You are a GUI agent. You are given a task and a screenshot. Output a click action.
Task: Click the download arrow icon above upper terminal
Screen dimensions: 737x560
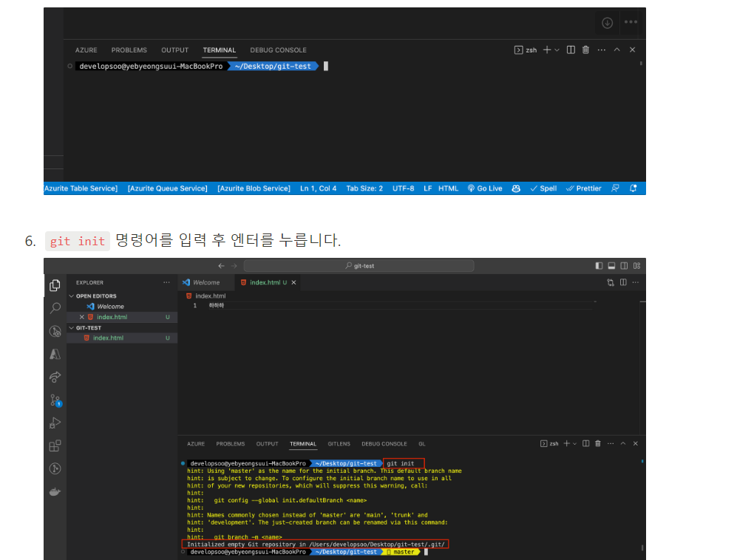click(x=608, y=23)
